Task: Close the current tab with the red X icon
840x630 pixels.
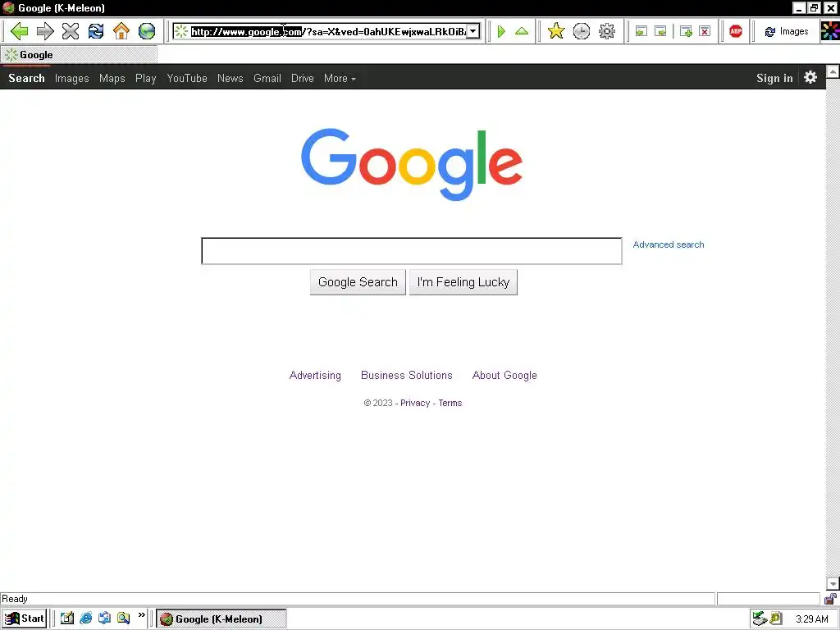Action: (x=705, y=31)
